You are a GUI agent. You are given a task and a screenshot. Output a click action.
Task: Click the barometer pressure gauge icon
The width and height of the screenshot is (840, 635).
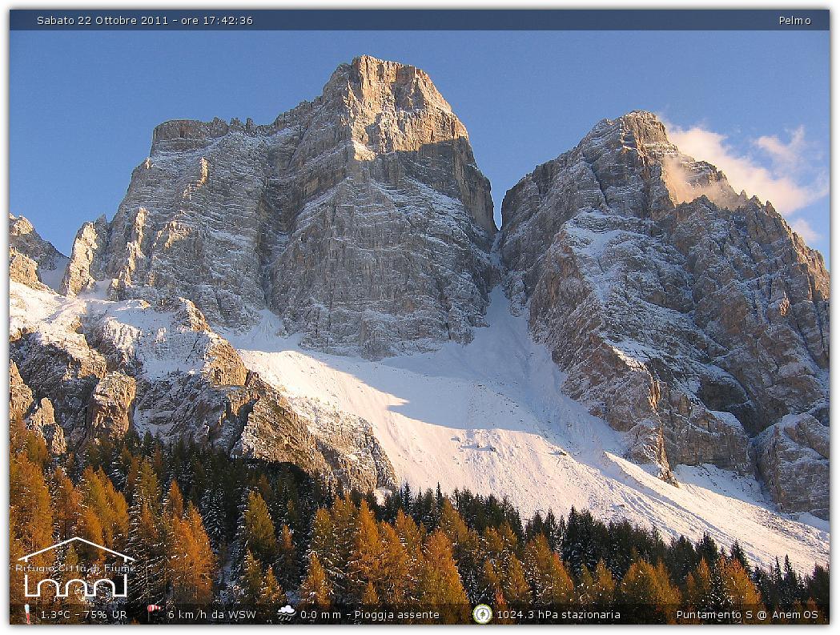(x=482, y=614)
